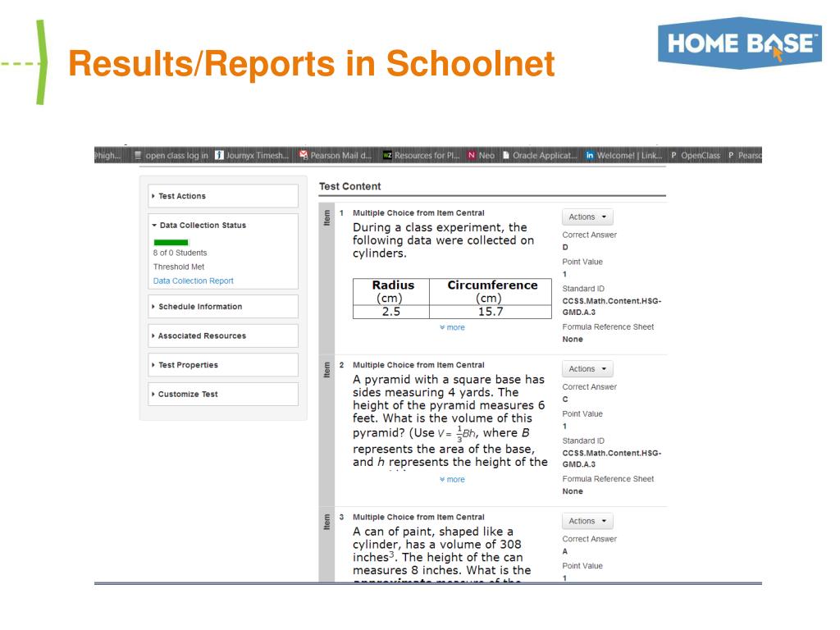
Task: Click item 3 'Multiple Choice from Item Central' label
Action: 418,518
